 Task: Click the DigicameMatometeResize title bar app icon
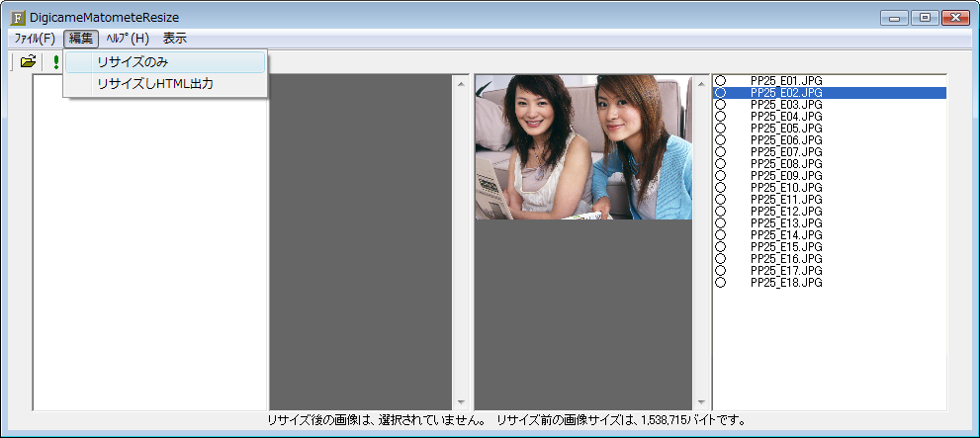(19, 18)
